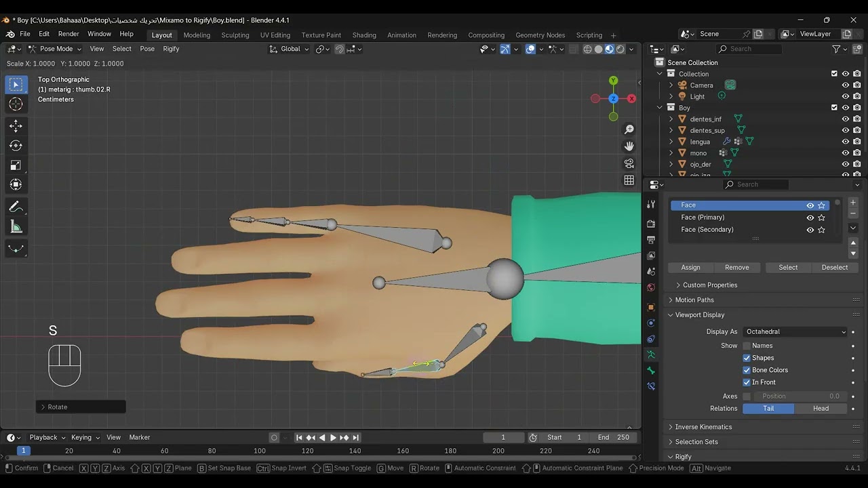Hide the mono object in outliner
This screenshot has height=488, width=868.
[846, 153]
